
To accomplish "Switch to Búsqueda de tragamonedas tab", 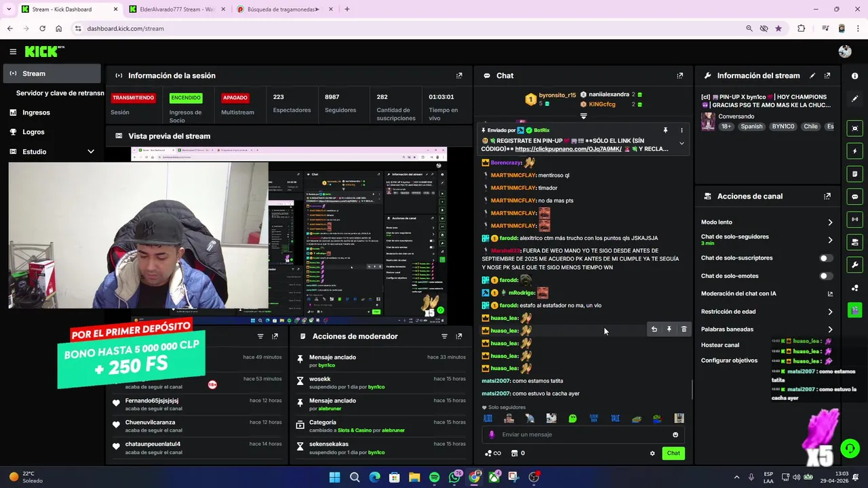I will click(285, 9).
